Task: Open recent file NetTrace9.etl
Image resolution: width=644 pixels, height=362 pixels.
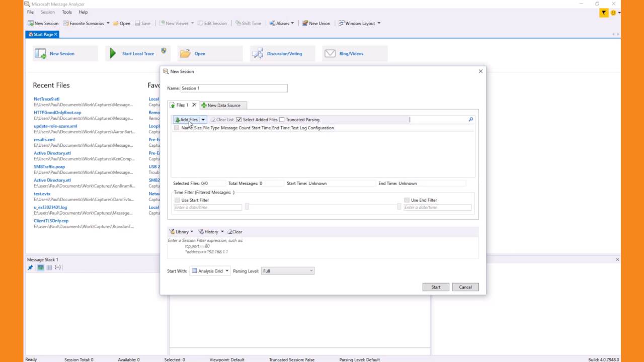Action: 47,99
